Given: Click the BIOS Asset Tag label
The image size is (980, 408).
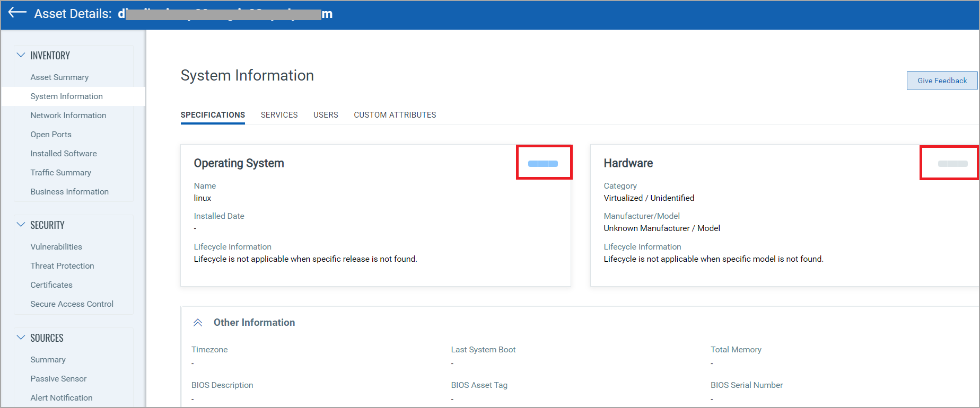Looking at the screenshot, I should point(479,385).
